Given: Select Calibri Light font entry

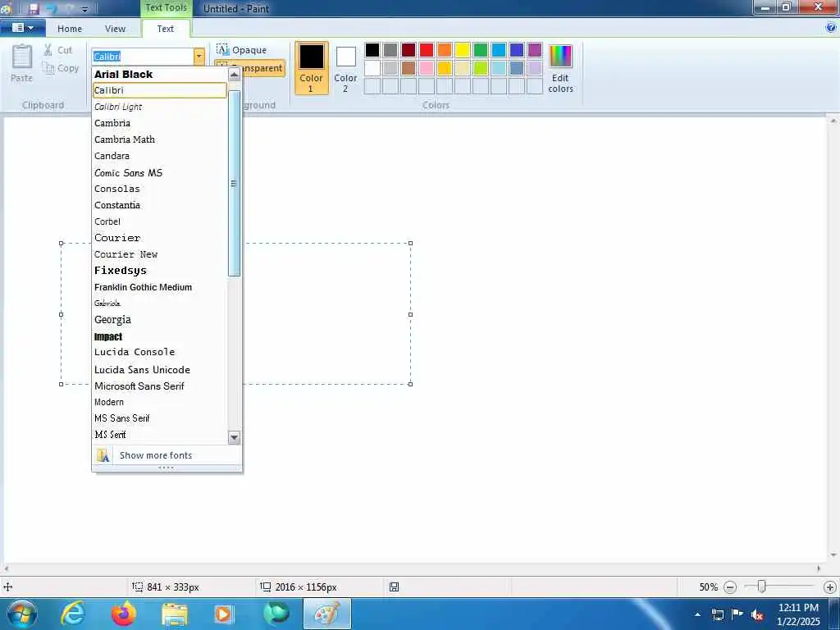Looking at the screenshot, I should (x=160, y=107).
